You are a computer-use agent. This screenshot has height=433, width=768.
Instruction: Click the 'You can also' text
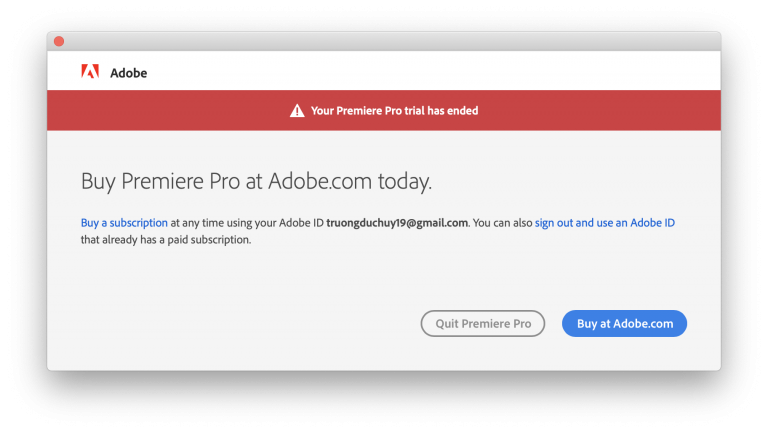503,223
